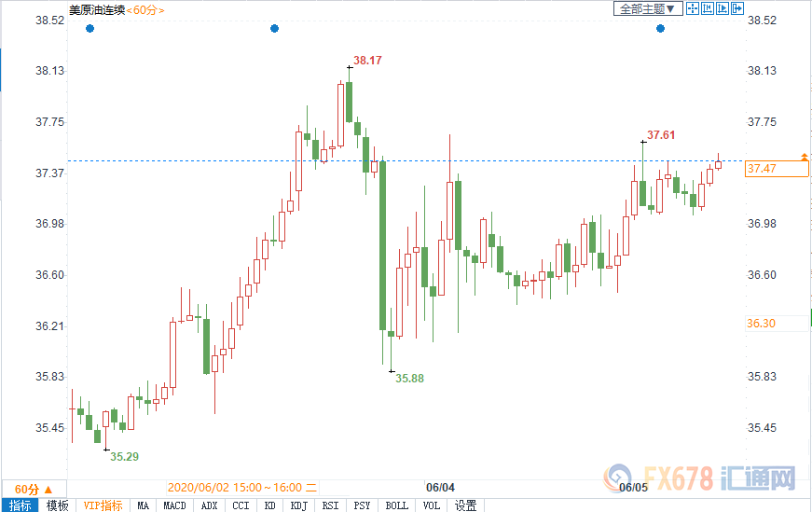This screenshot has width=812, height=512.
Task: Click the orange arrow beside the 37.47 price
Action: coord(805,156)
